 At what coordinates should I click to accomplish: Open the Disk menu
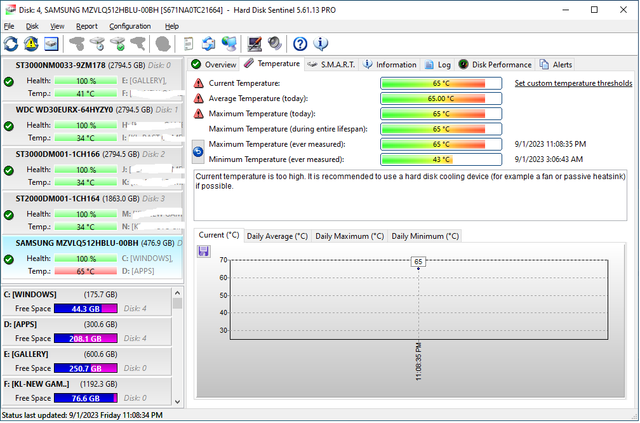pyautogui.click(x=32, y=26)
